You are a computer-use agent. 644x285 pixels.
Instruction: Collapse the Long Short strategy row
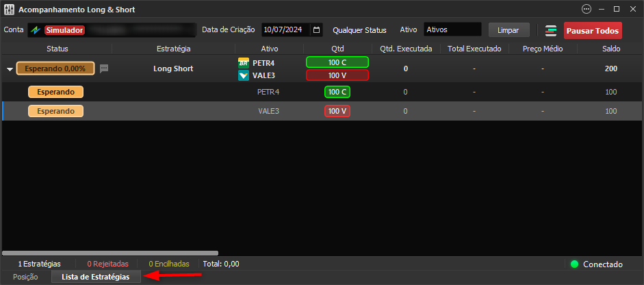pyautogui.click(x=10, y=69)
